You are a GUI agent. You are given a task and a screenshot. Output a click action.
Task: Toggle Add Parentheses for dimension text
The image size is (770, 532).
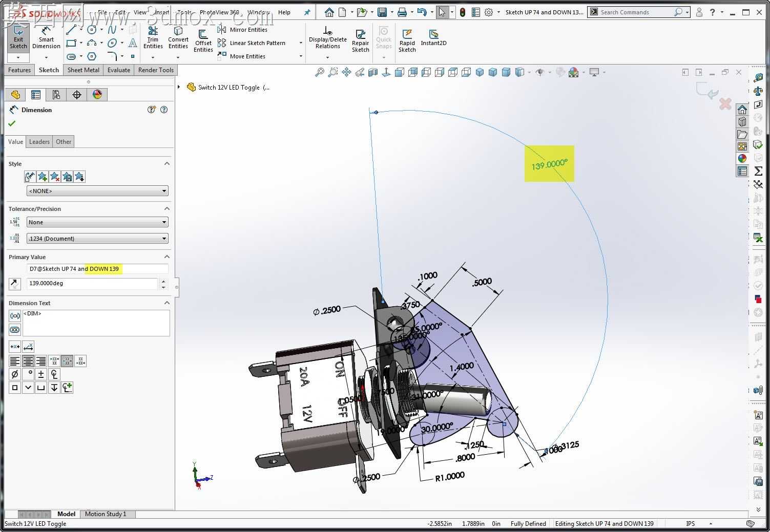[15, 316]
